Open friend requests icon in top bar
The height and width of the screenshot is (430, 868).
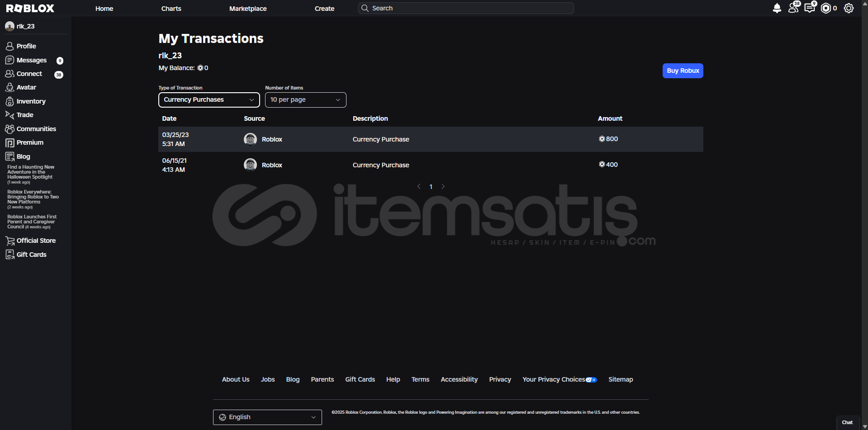click(793, 8)
